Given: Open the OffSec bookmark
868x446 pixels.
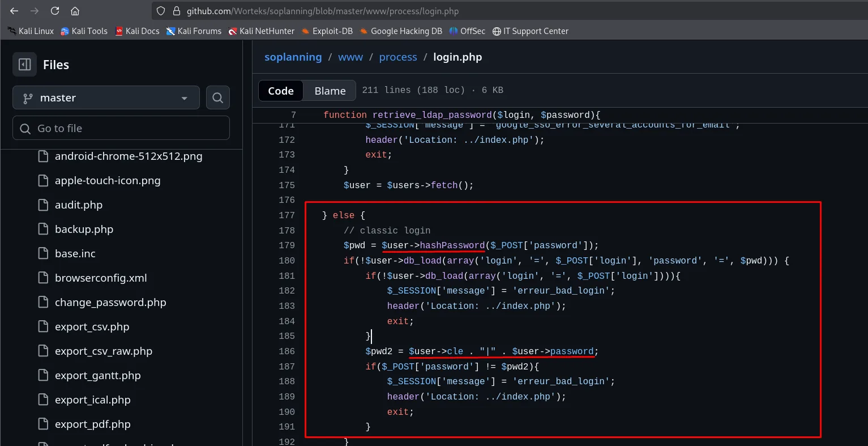Looking at the screenshot, I should point(467,31).
